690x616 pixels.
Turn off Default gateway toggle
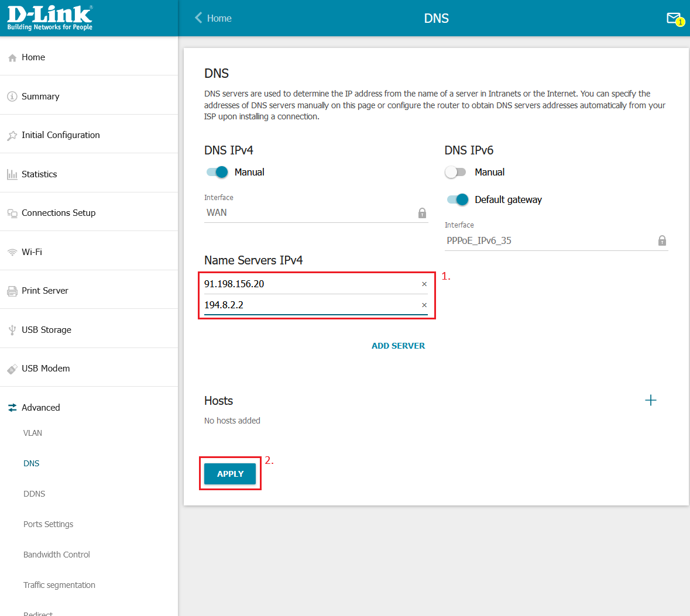pyautogui.click(x=458, y=199)
